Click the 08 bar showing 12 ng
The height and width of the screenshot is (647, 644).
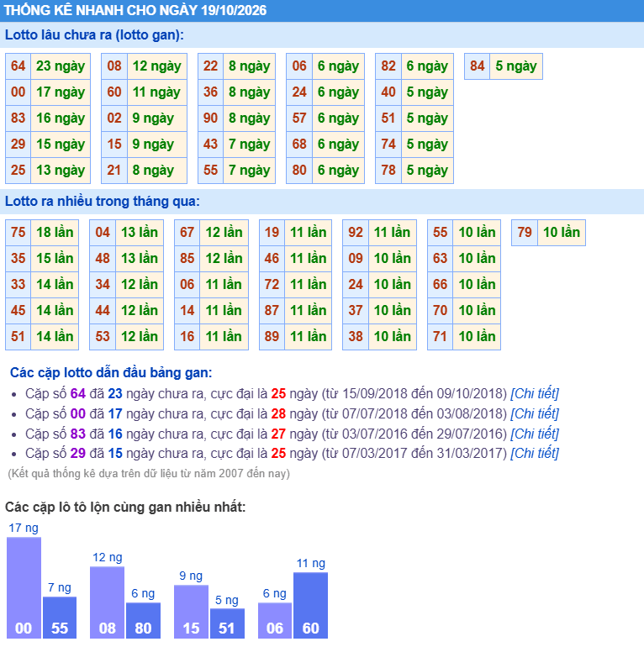(107, 602)
